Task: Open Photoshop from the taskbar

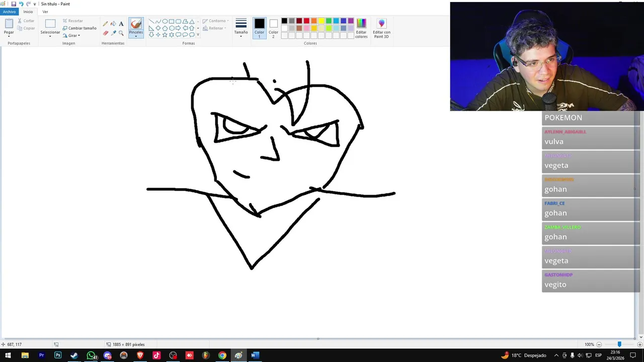Action: 58,355
